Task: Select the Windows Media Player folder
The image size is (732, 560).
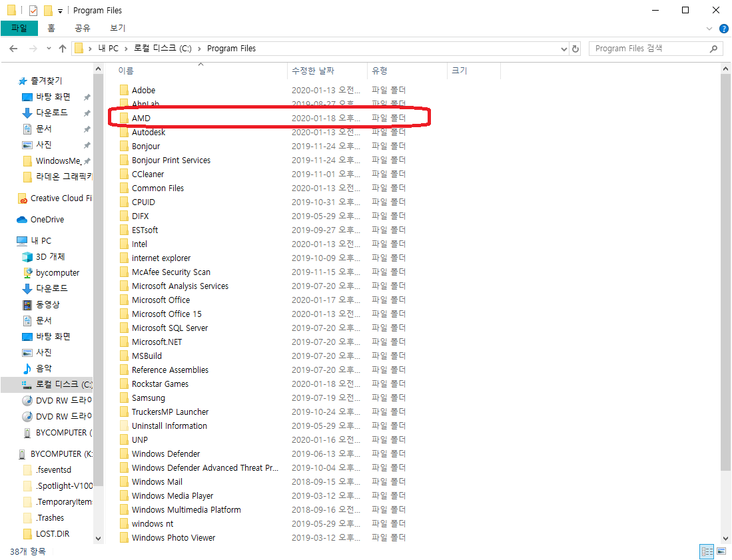Action: click(173, 496)
